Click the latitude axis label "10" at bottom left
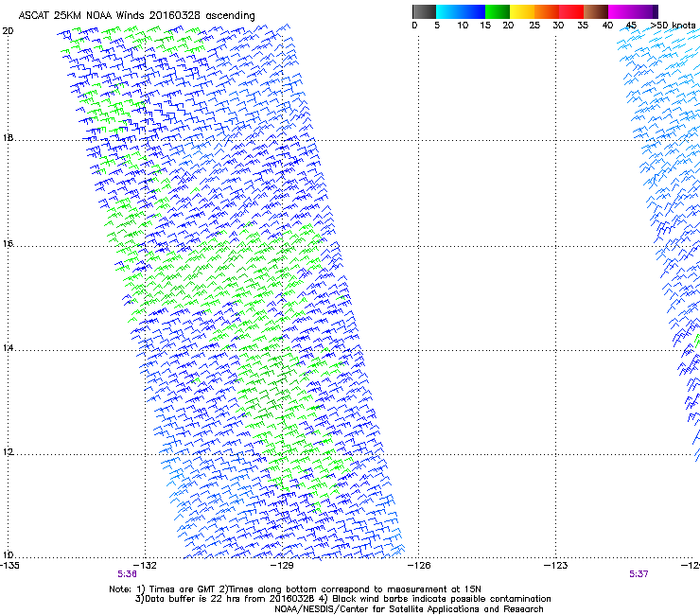This screenshot has height=615, width=700. pos(8,555)
